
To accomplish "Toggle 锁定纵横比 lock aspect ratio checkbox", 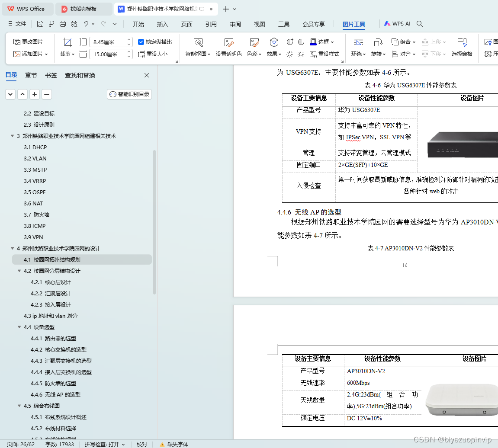I will click(141, 42).
